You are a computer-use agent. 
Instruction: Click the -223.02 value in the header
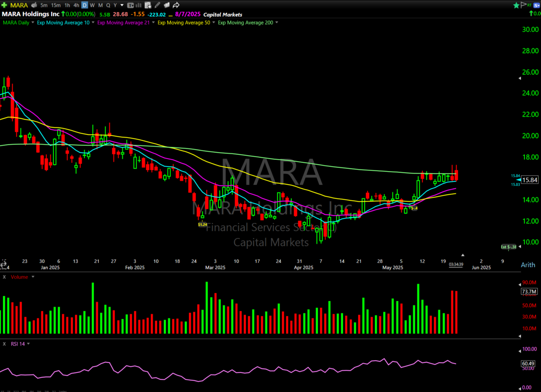[x=157, y=15]
